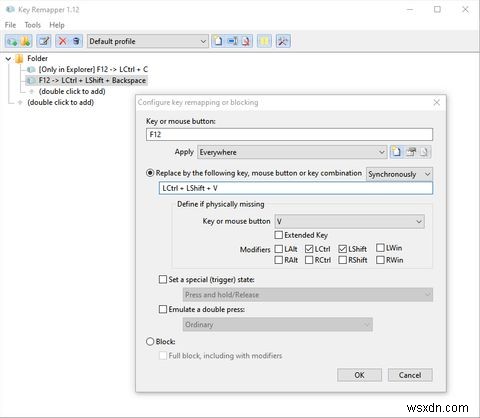Click double click to add inside Folder
Image resolution: width=480 pixels, height=418 pixels.
click(x=72, y=91)
